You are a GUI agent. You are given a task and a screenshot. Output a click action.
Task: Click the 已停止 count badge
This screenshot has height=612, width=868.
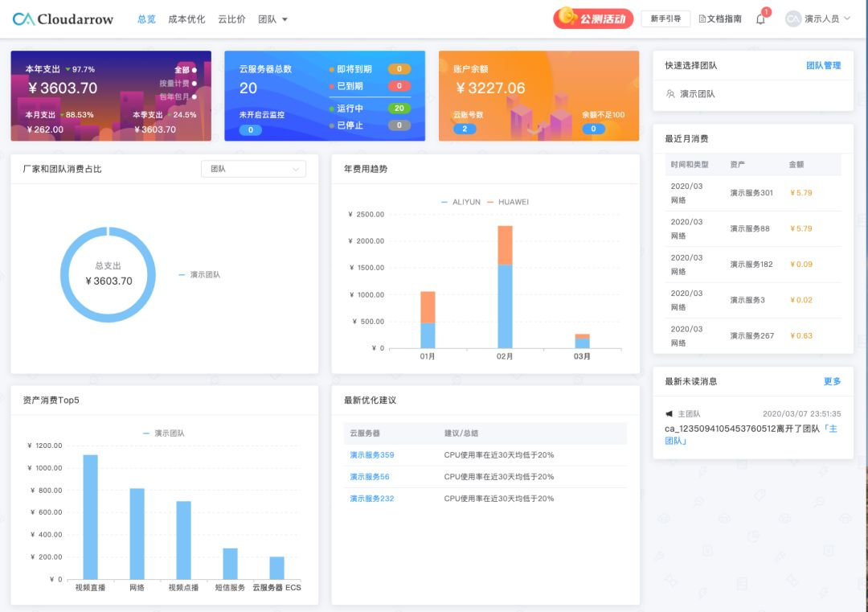point(399,125)
